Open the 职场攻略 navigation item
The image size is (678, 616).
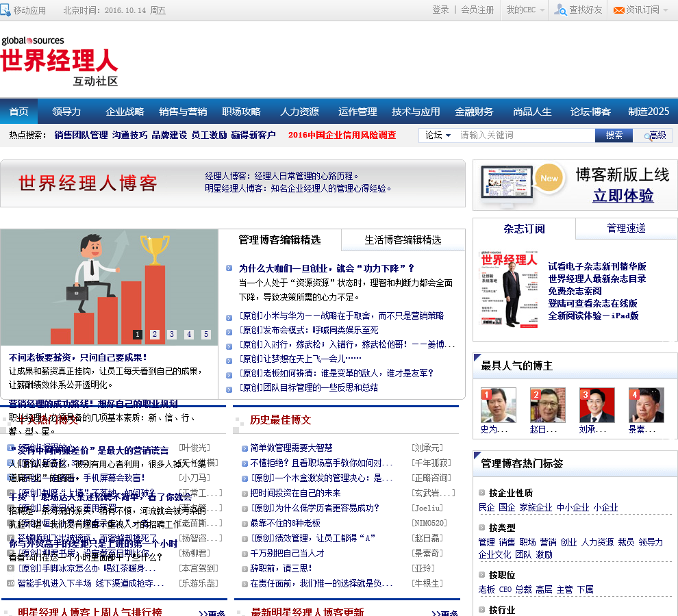click(x=241, y=112)
